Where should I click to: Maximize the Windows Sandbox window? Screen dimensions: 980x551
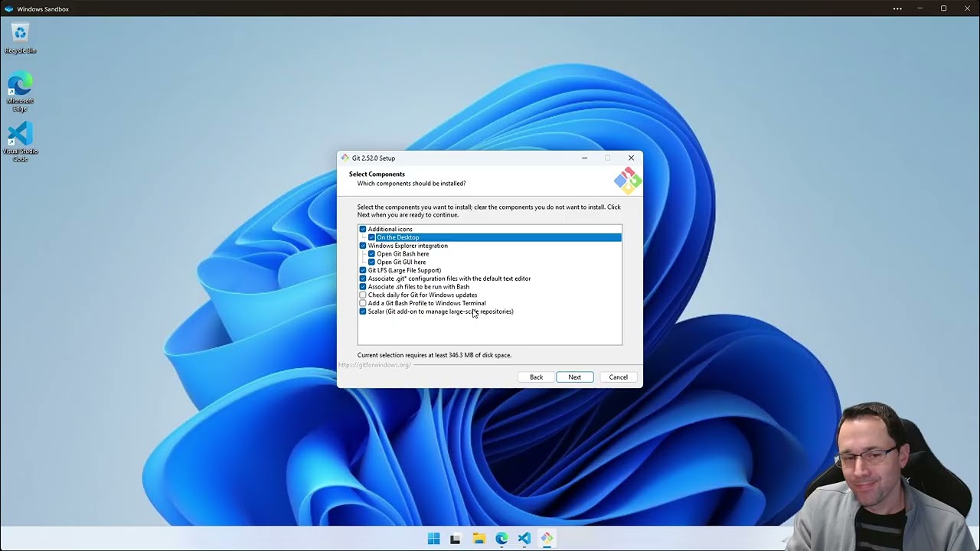[944, 8]
